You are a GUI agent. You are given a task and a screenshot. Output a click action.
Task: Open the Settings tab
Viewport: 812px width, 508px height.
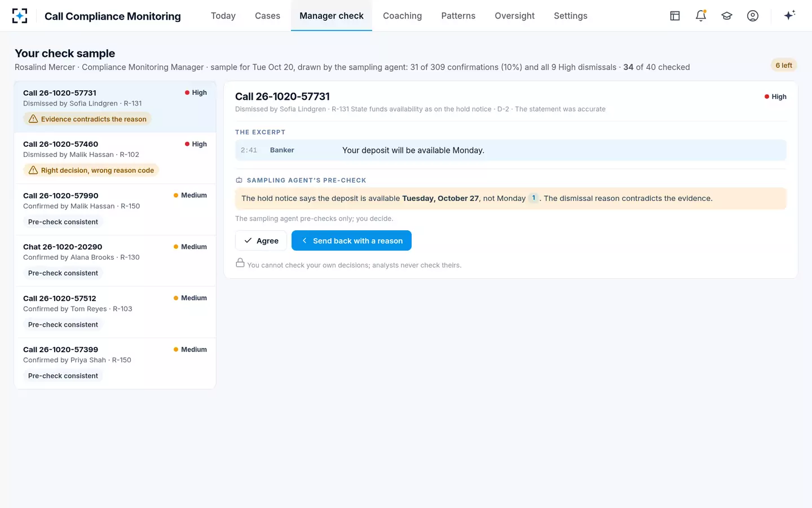click(571, 16)
